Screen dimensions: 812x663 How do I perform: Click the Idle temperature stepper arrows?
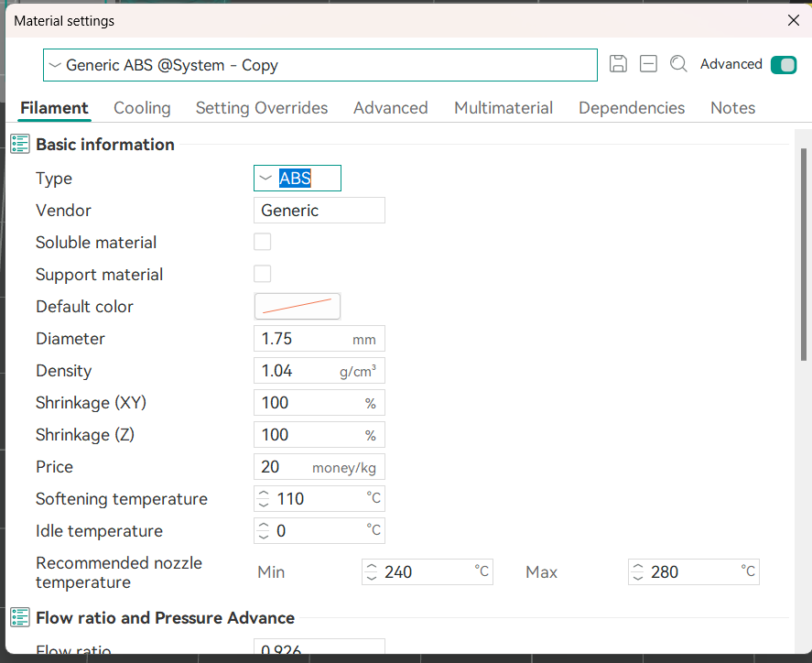click(x=264, y=531)
